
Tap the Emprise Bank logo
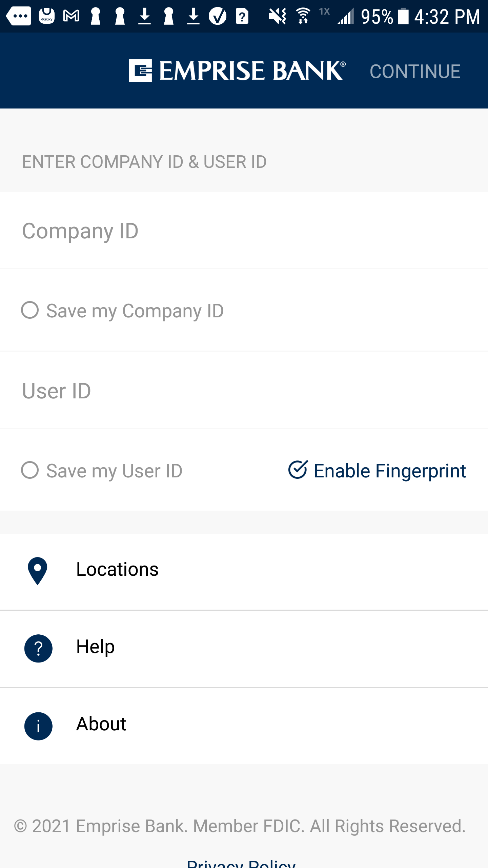[237, 71]
